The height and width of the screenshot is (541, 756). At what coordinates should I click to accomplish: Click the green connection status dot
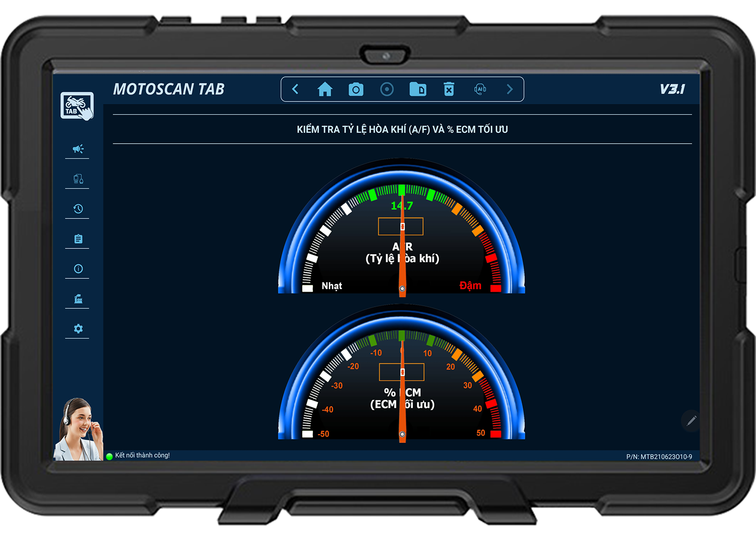(x=109, y=456)
